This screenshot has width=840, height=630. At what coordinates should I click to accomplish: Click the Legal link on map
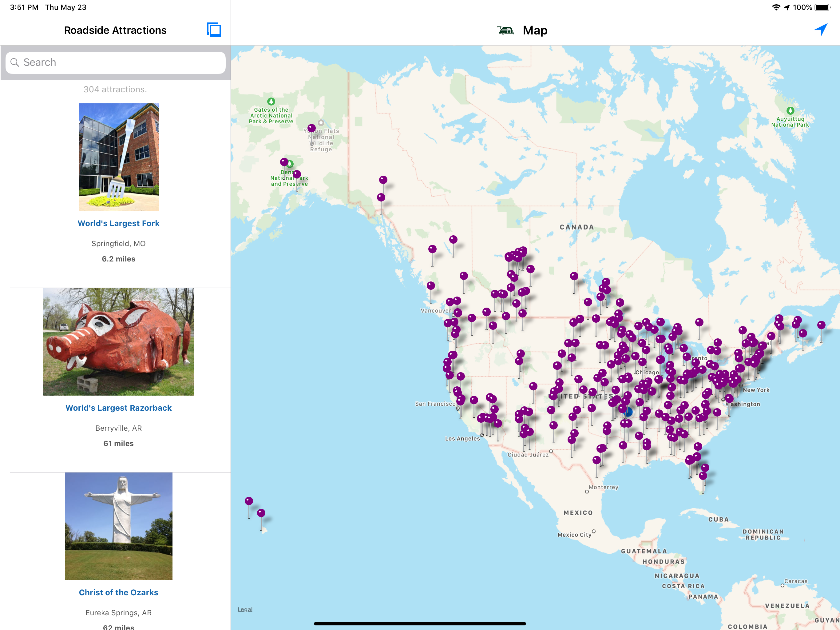coord(245,609)
